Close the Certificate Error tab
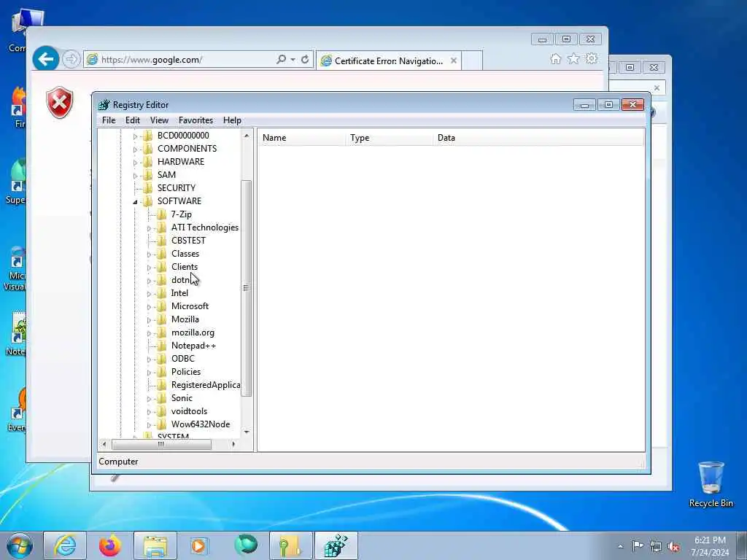Viewport: 747px width, 560px height. 454,61
